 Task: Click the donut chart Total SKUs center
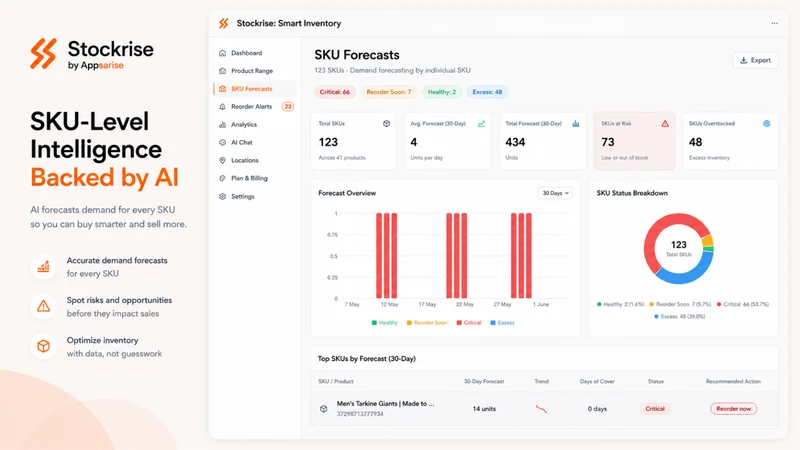679,248
